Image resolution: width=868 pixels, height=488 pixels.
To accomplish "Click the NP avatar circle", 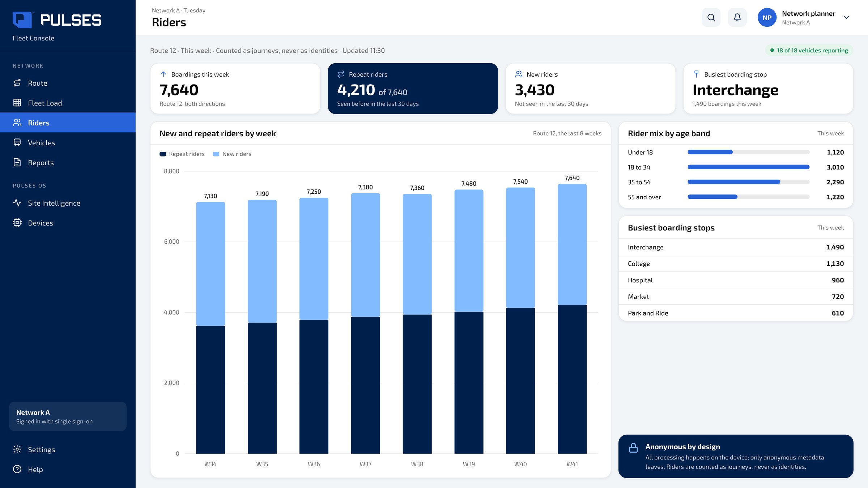I will [x=767, y=17].
